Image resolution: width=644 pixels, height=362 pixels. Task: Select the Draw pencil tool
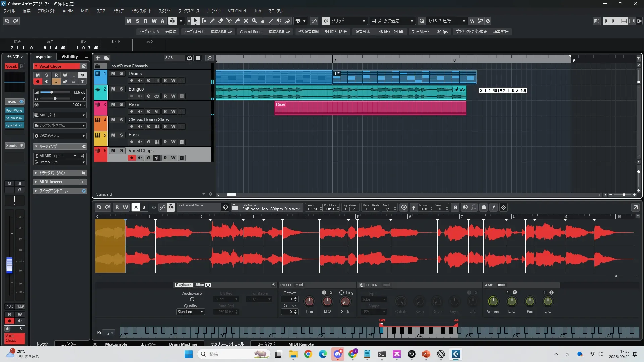pos(212,21)
